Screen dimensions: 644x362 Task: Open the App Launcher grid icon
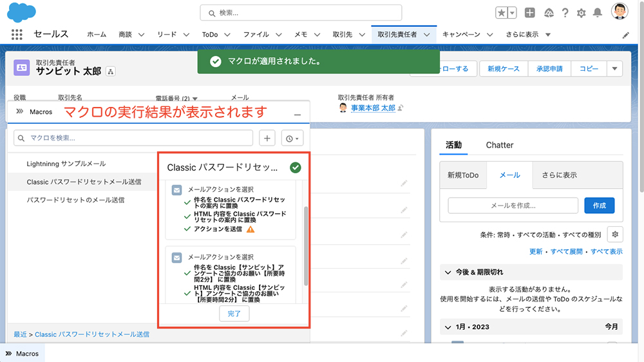tap(17, 35)
